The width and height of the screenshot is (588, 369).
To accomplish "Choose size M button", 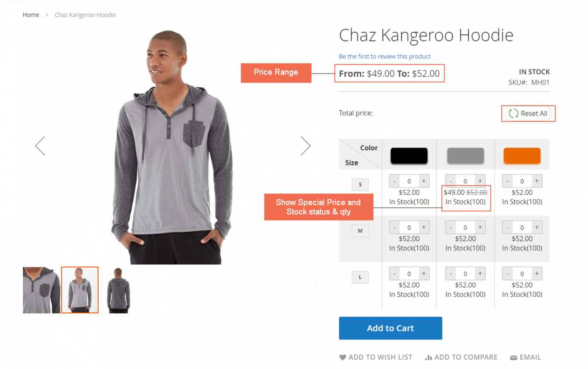I will pyautogui.click(x=360, y=231).
